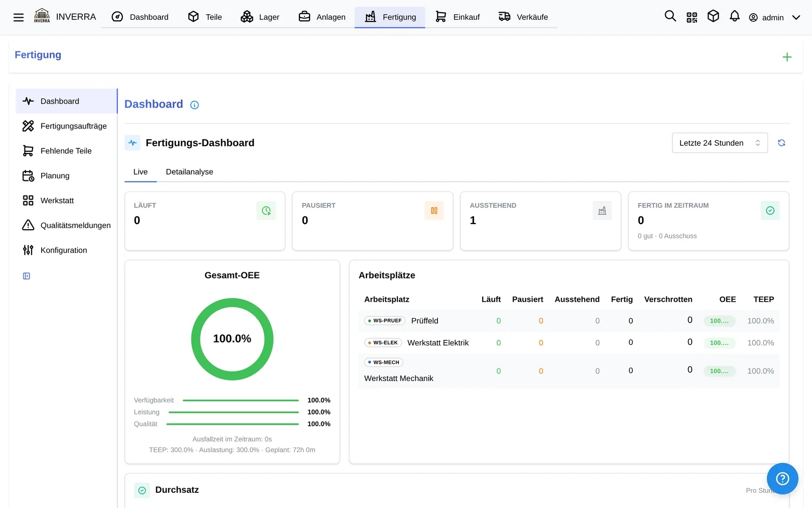Open the Letzte 24 Stunden time range dropdown

720,143
